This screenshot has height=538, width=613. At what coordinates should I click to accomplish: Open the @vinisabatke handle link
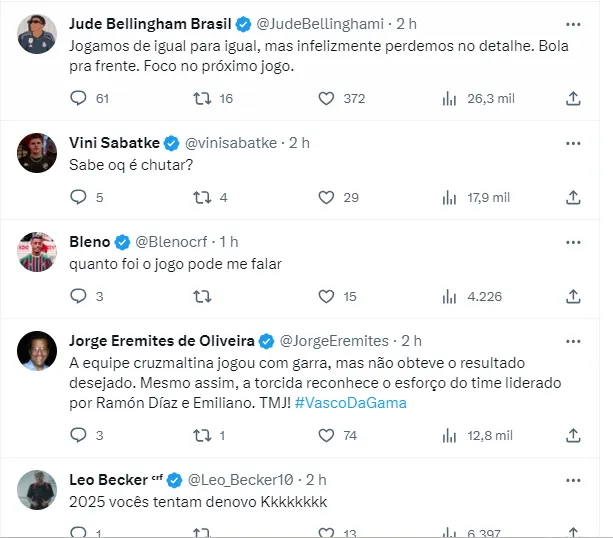234,142
